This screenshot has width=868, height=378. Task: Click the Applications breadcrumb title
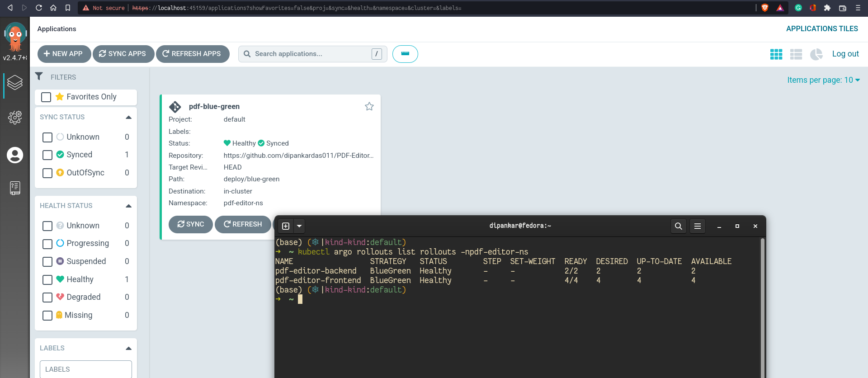coord(57,29)
